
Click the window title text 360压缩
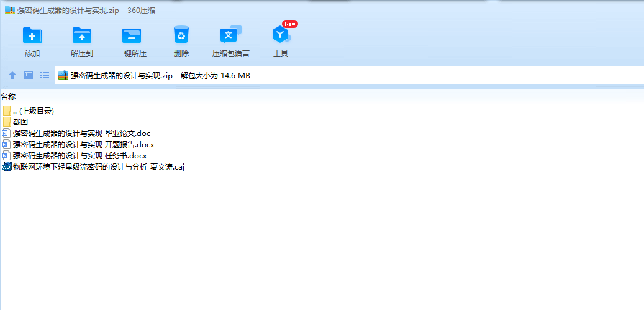click(x=143, y=11)
